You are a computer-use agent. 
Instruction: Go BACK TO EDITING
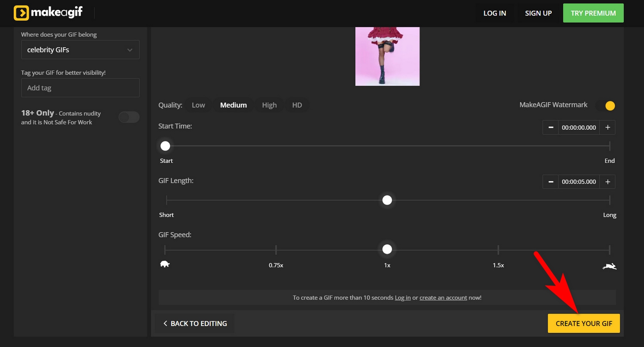tap(195, 323)
